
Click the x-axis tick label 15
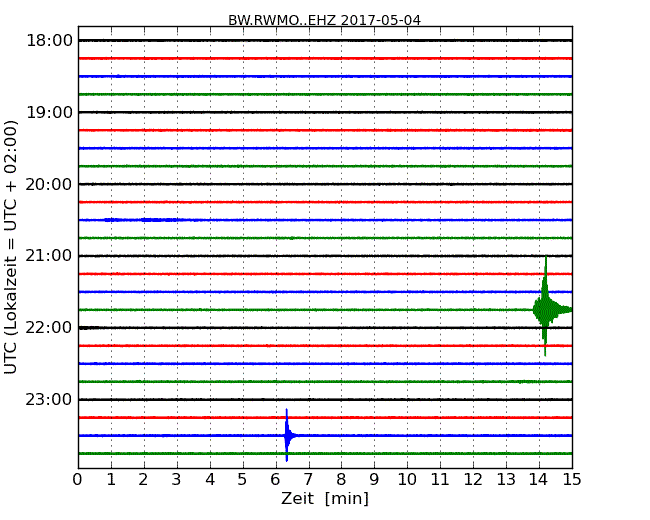pos(572,479)
